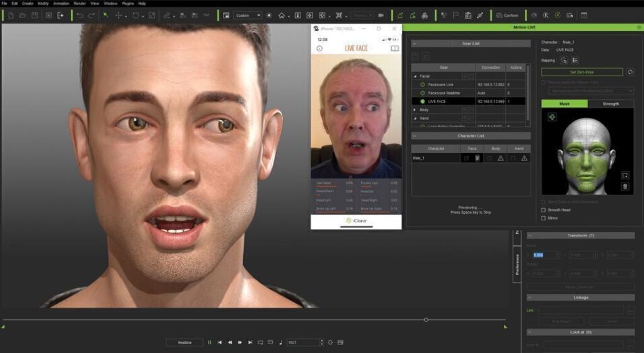Click the camera icon in top toolbar

point(381,15)
